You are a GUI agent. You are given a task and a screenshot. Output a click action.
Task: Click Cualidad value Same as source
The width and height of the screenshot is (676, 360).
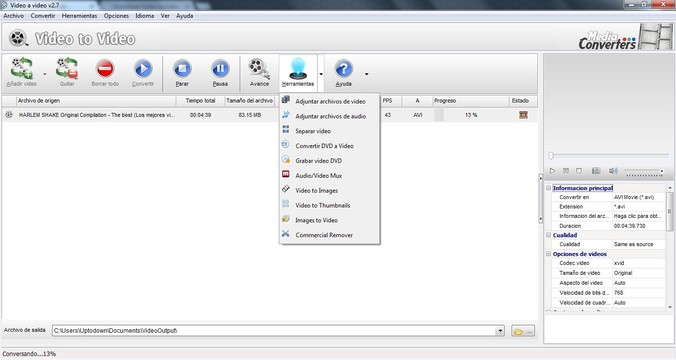(x=639, y=244)
